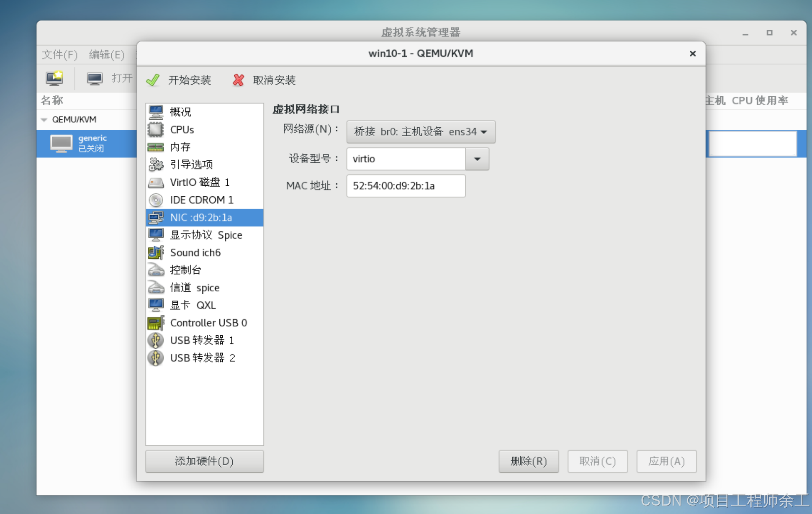
Task: Select the Sound ich6 device icon
Action: point(156,252)
